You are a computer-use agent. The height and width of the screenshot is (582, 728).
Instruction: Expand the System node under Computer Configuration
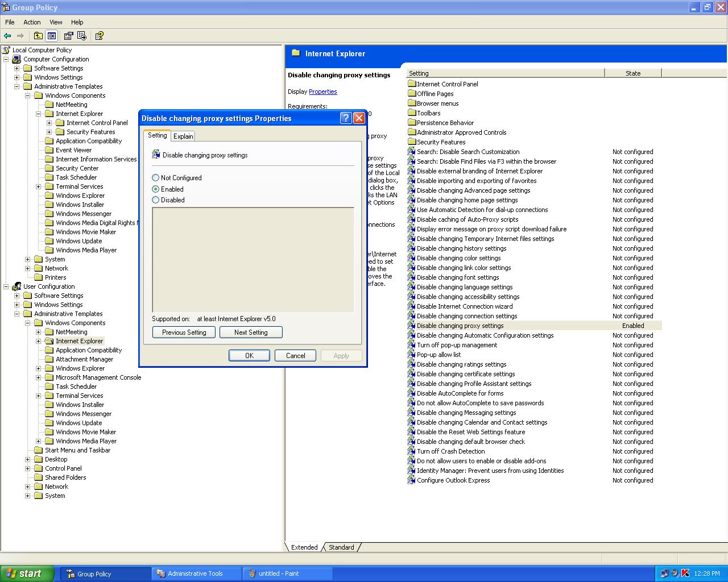(x=27, y=259)
